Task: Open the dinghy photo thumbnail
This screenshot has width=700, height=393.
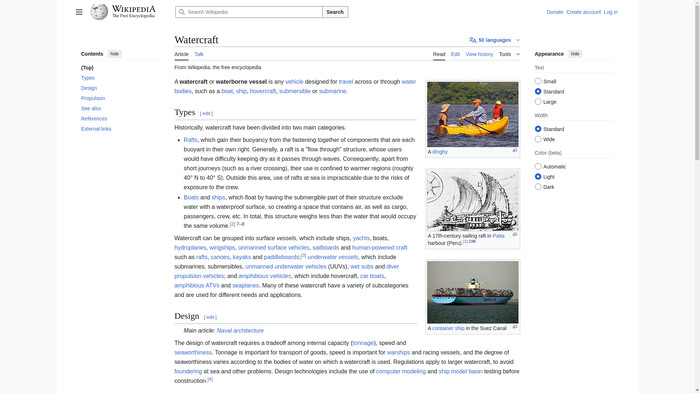Action: [x=473, y=114]
